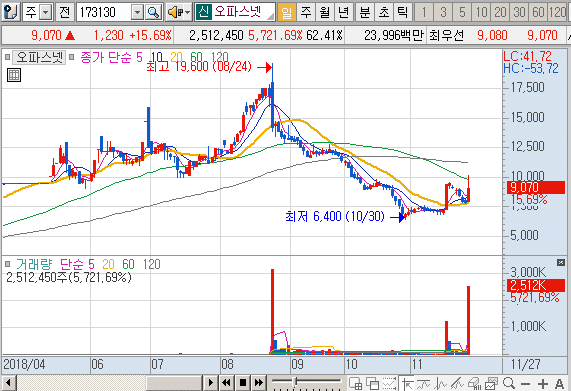Click the stock name box 오파스넷
The image size is (571, 391).
(x=243, y=12)
